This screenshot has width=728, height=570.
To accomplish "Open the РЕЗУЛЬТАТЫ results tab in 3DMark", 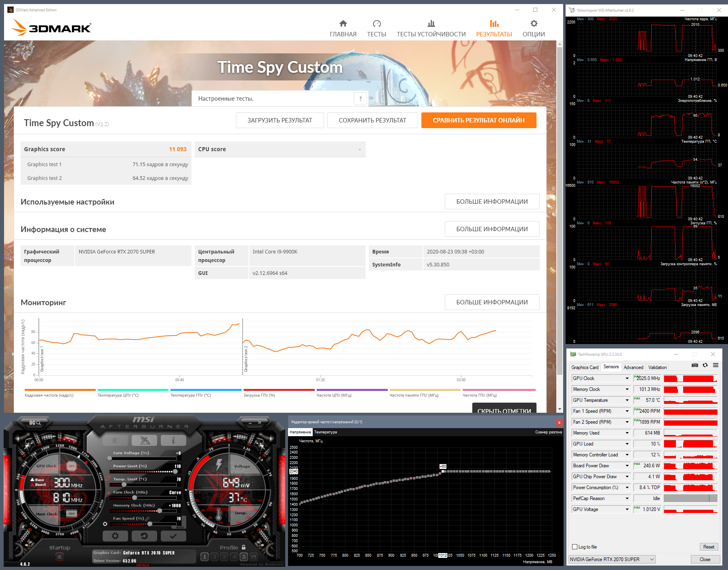I will pyautogui.click(x=494, y=29).
